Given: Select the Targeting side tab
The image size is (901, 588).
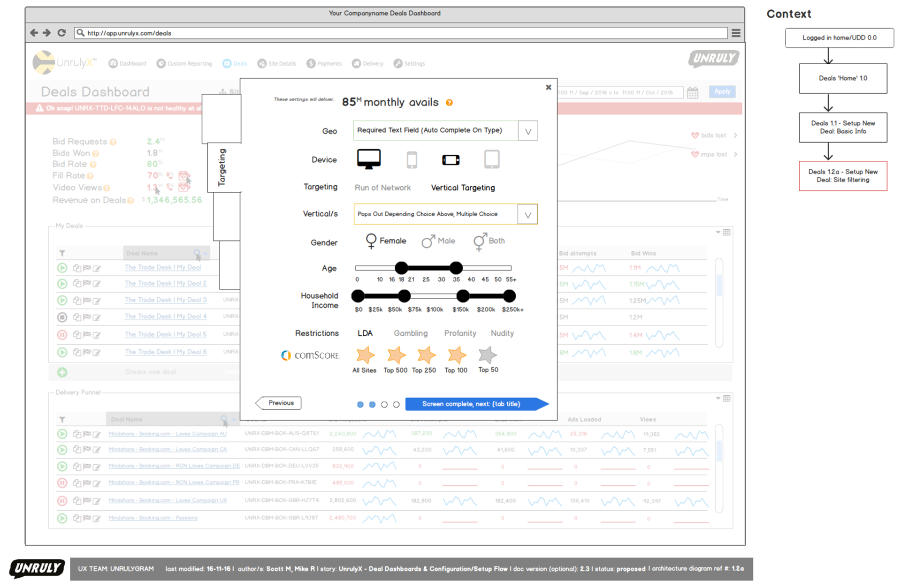Looking at the screenshot, I should click(x=222, y=167).
